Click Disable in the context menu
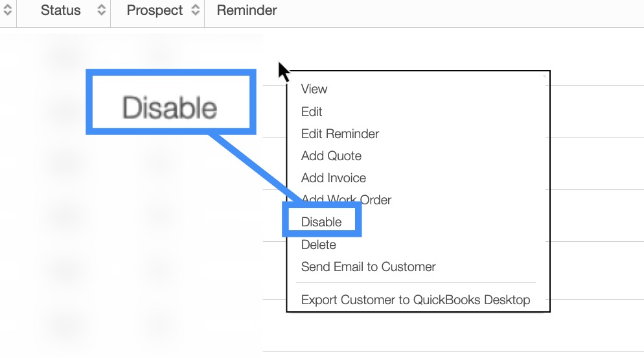Viewport: 644px width, 358px height. 321,222
